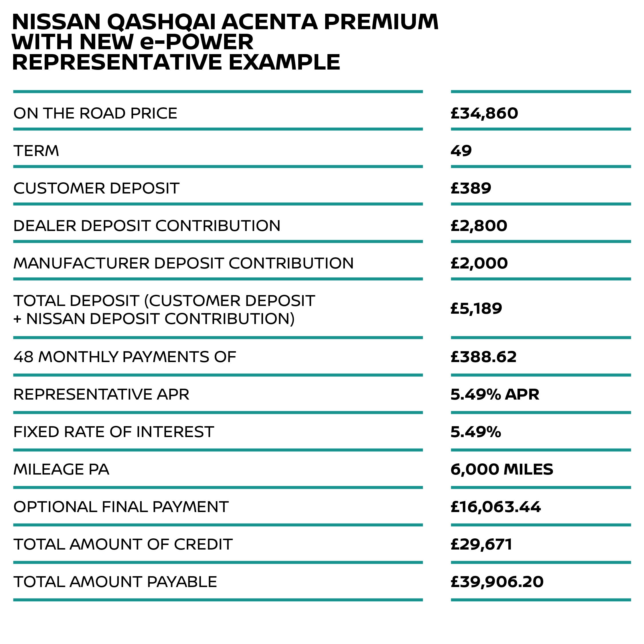Screen dimensions: 644x644
Task: Select the term value 49
Action: click(461, 151)
